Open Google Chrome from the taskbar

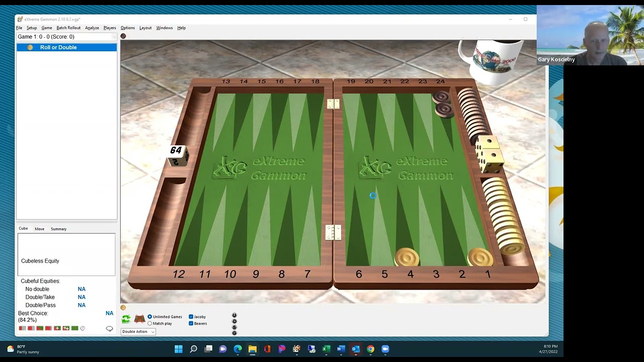coord(370,349)
